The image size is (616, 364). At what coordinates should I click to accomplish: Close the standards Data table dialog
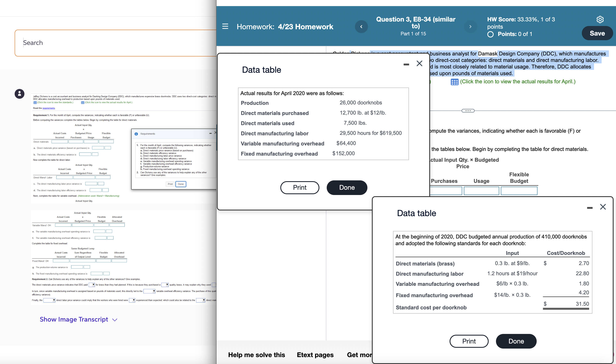(603, 207)
